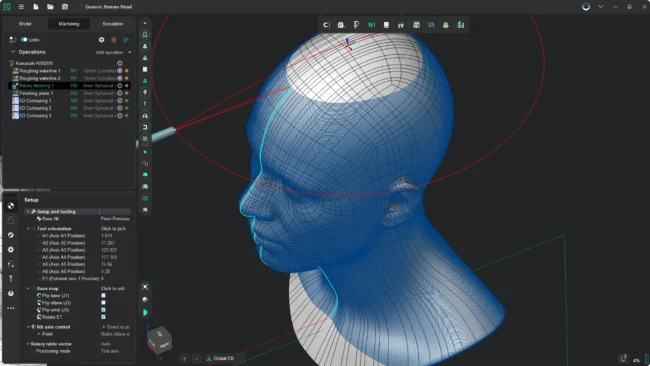This screenshot has height=366, width=650.
Task: Click the bar chart viewport toolbar icon
Action: (x=461, y=25)
